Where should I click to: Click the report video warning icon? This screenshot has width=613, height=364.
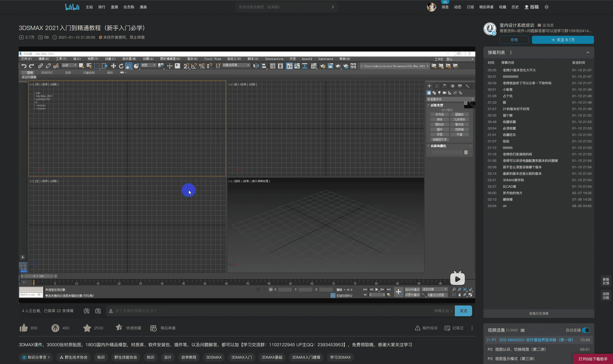pos(417,328)
